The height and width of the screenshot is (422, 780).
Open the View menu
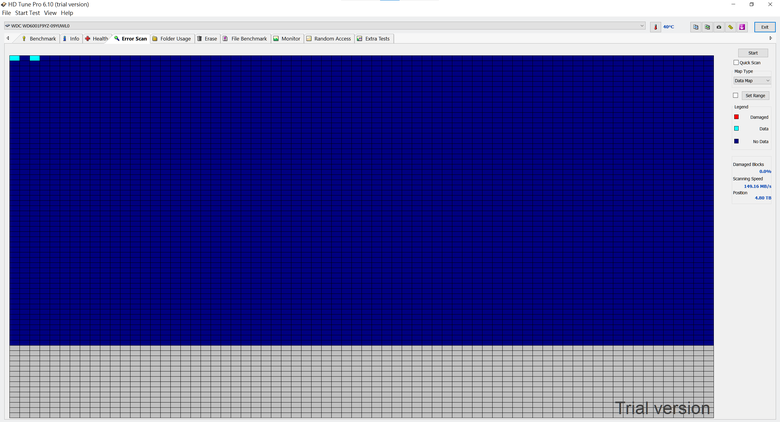tap(50, 13)
